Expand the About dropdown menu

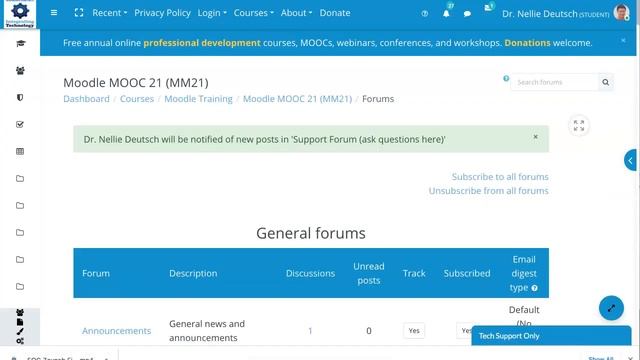(x=296, y=13)
